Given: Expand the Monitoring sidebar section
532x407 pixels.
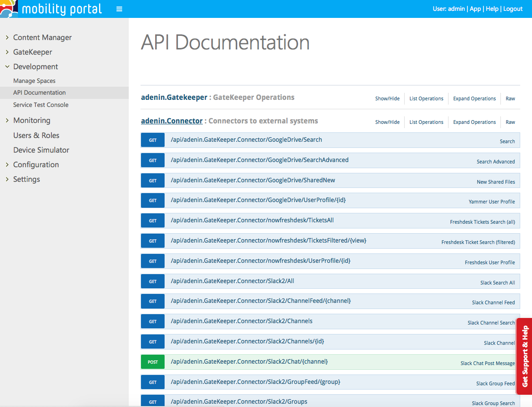Looking at the screenshot, I should [x=32, y=121].
